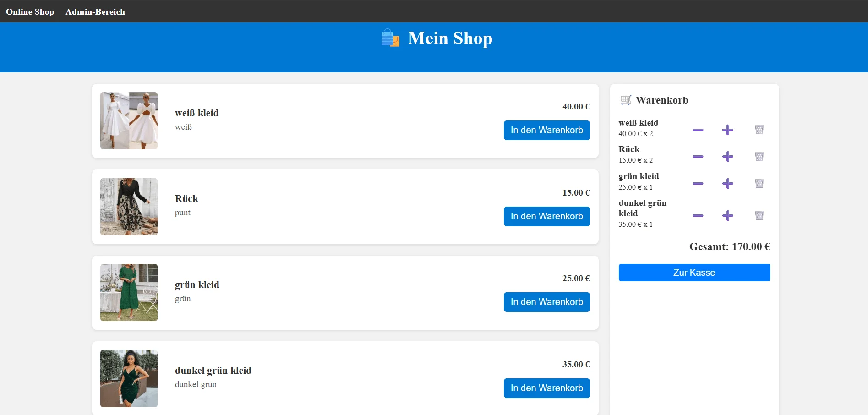
Task: Click the shopping bag logo icon
Action: coord(390,38)
